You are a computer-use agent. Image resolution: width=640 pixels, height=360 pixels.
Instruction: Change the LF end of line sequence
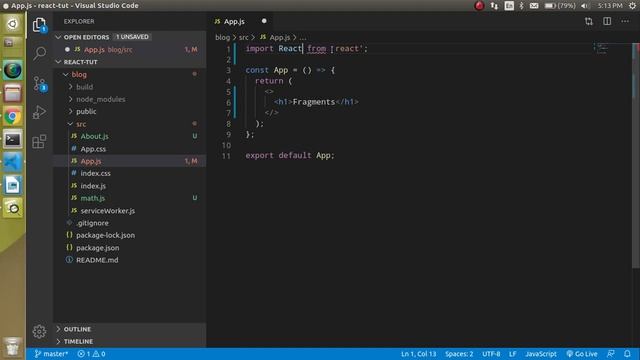point(513,354)
